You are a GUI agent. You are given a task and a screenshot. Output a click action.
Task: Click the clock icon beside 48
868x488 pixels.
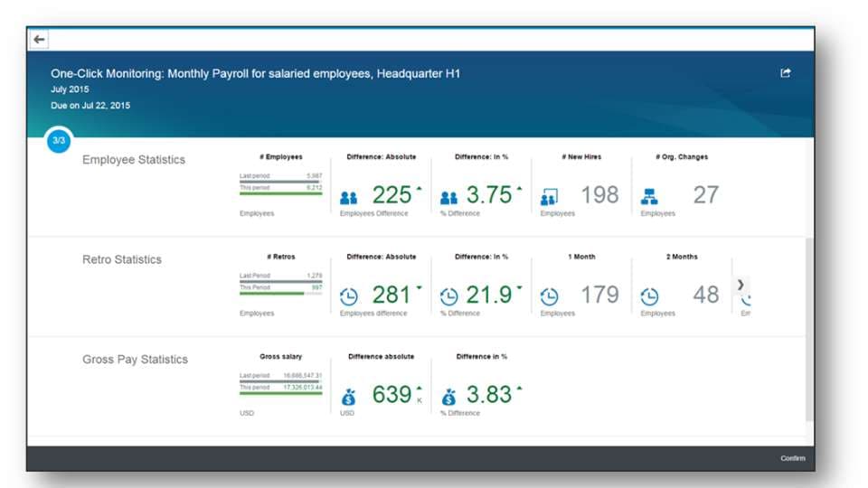[x=649, y=296]
